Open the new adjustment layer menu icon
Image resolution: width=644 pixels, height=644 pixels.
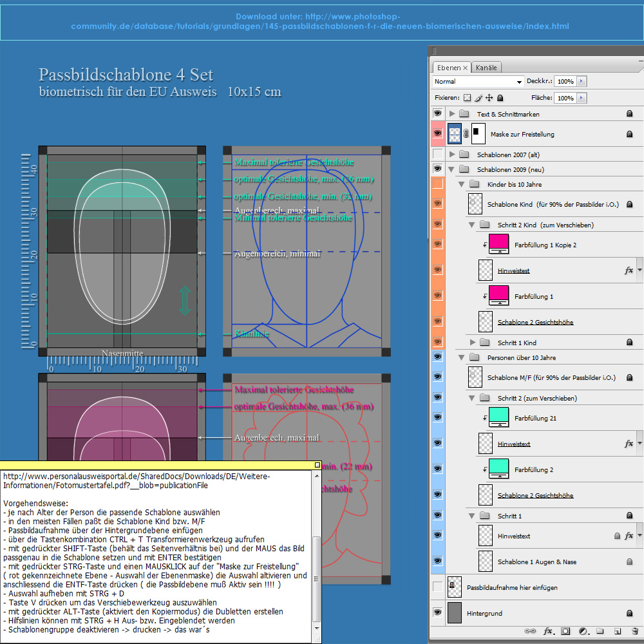[583, 631]
